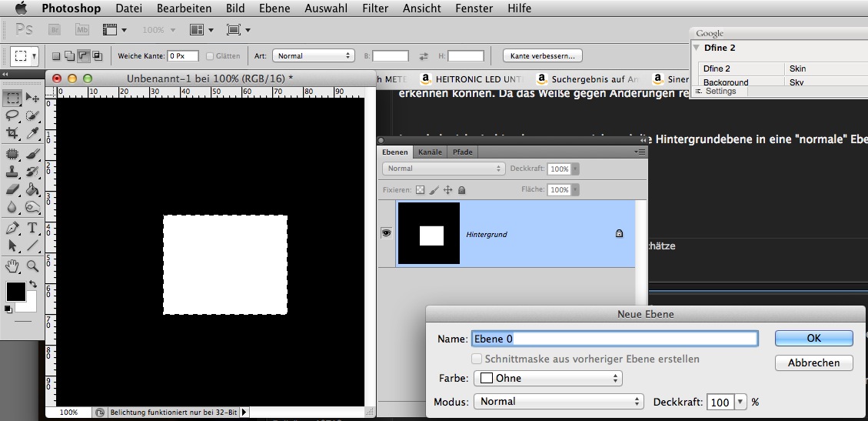
Task: Select the Eraser tool
Action: point(12,189)
